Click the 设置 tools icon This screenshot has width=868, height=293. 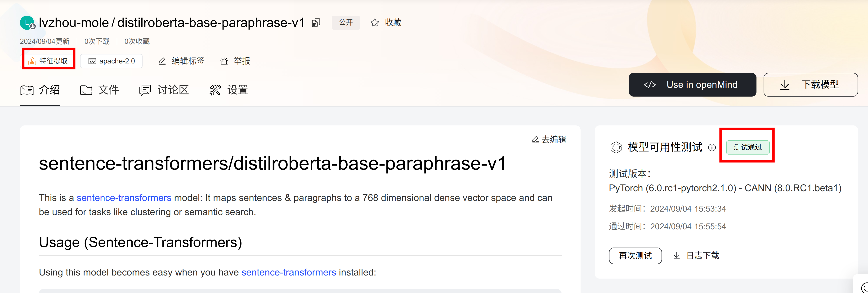click(215, 90)
